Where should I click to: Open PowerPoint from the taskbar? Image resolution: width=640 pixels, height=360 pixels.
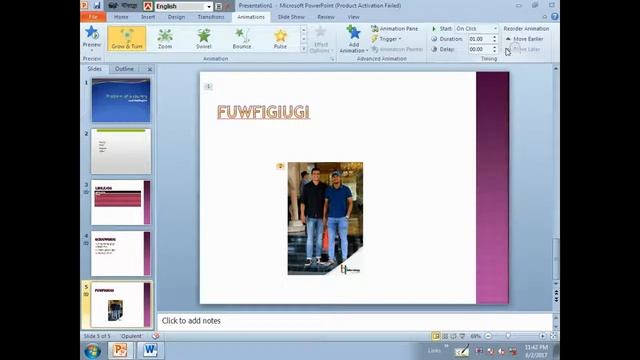coord(120,351)
